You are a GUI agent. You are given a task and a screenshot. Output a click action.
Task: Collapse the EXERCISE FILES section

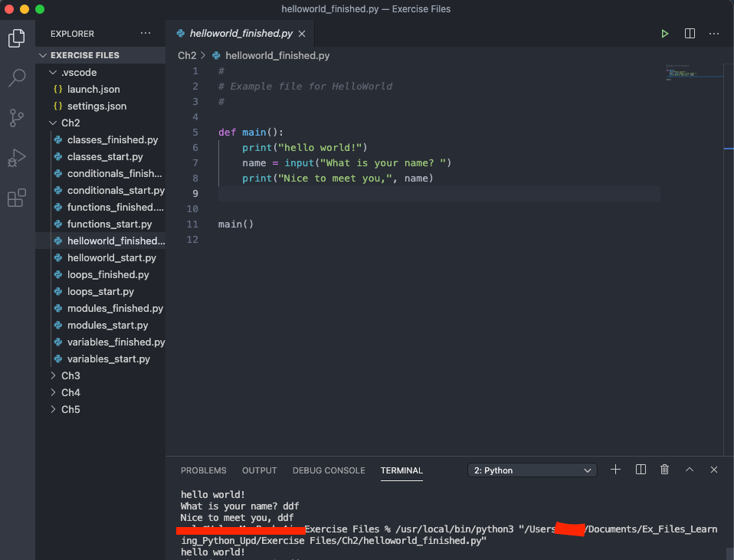pyautogui.click(x=84, y=55)
